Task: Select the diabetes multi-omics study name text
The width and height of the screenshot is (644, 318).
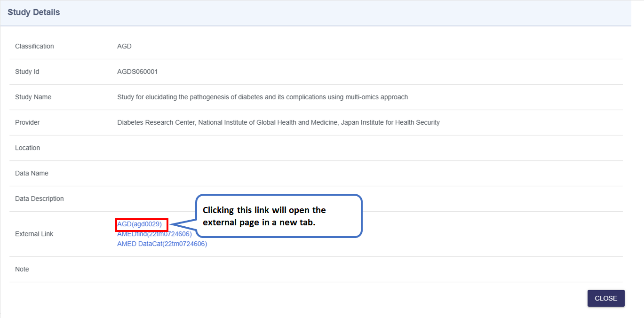Action: (262, 97)
